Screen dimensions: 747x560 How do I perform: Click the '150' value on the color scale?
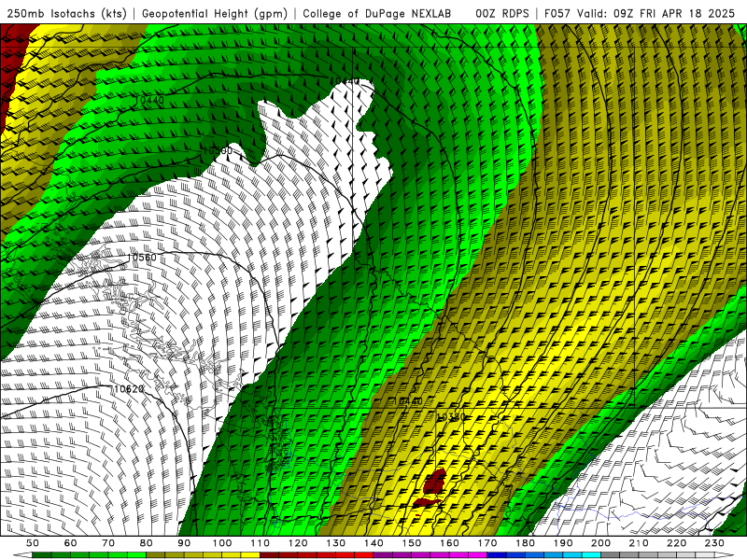(x=412, y=543)
